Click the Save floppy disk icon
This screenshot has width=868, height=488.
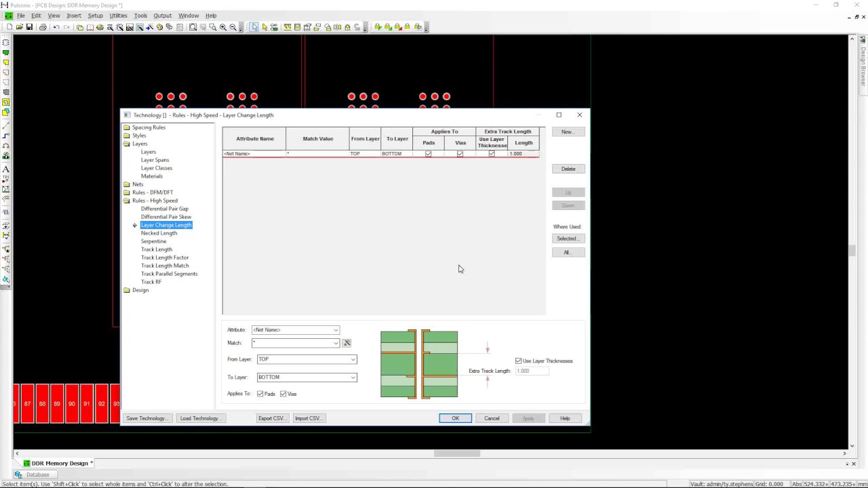point(29,27)
